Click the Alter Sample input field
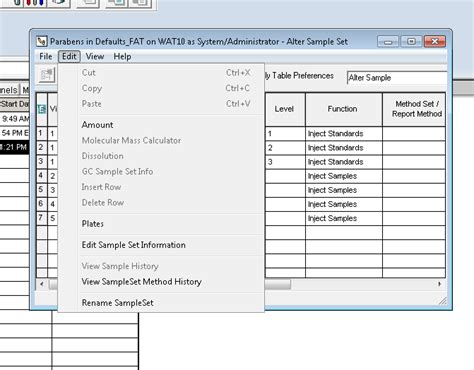Screen dimensions: 474x370 397,78
